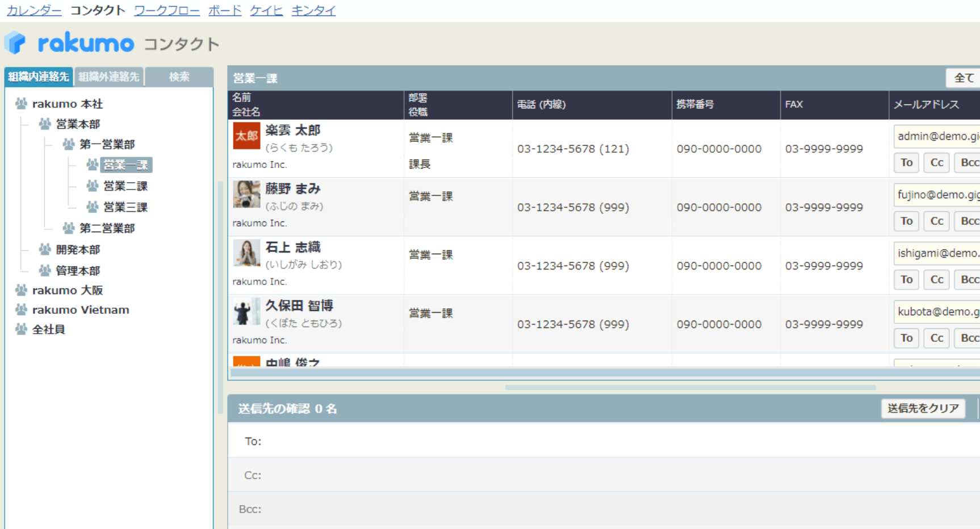This screenshot has height=529, width=980.
Task: Click the 全て button
Action: (963, 78)
